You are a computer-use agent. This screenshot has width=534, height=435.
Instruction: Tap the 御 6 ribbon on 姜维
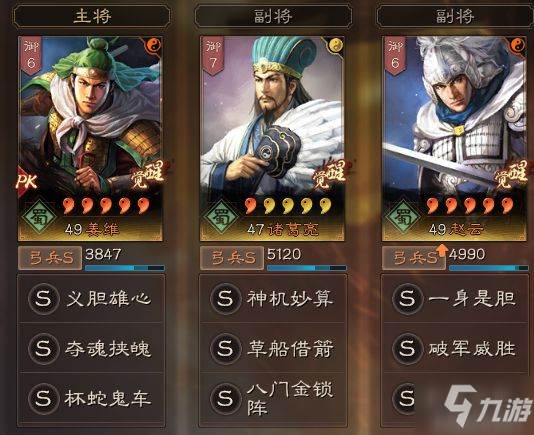[31, 55]
